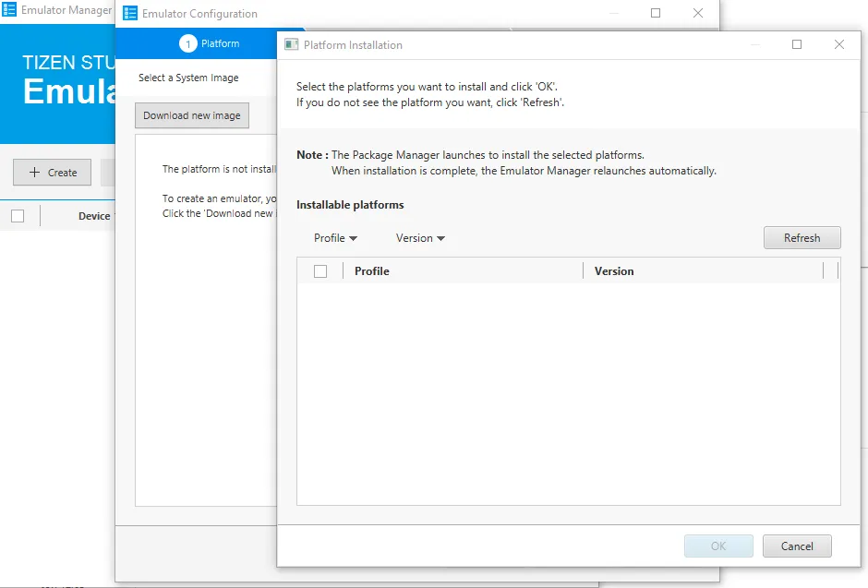Click the 'Installable platforms' heading text
Screen dimensions: 868x588
point(350,205)
